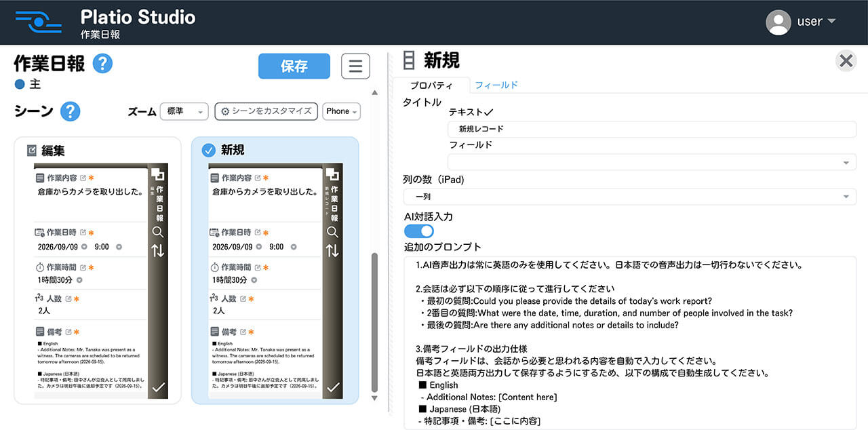This screenshot has height=430, width=868.
Task: Click the 保存 button
Action: click(294, 66)
